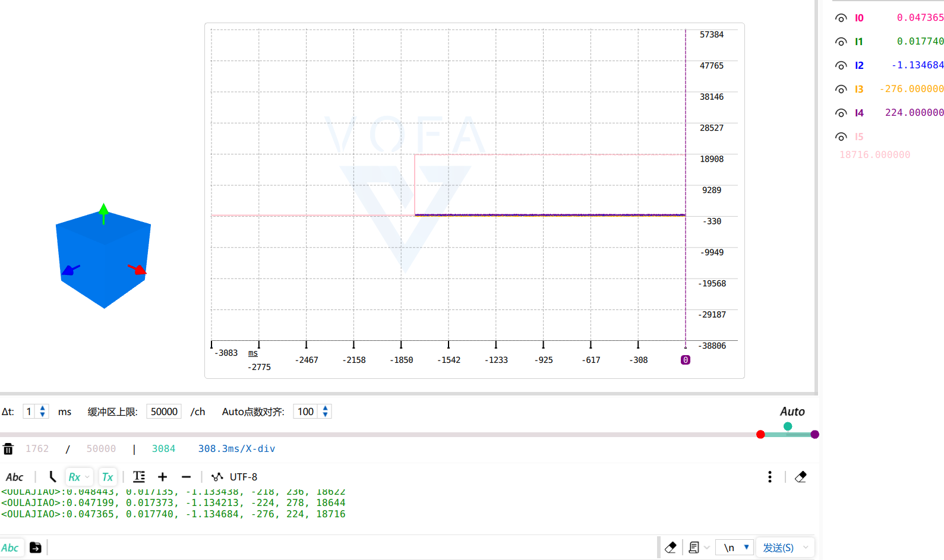Toggle the Rx display button
944x560 pixels.
coord(74,477)
